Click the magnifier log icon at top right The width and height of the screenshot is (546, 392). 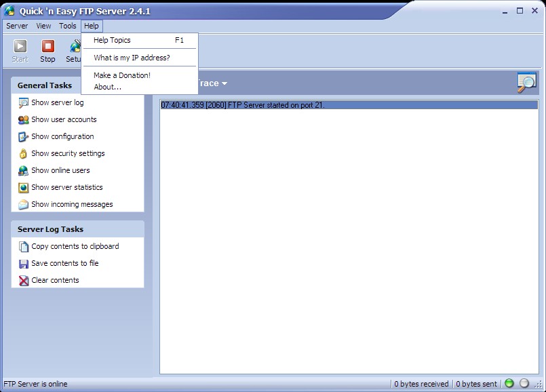(526, 82)
